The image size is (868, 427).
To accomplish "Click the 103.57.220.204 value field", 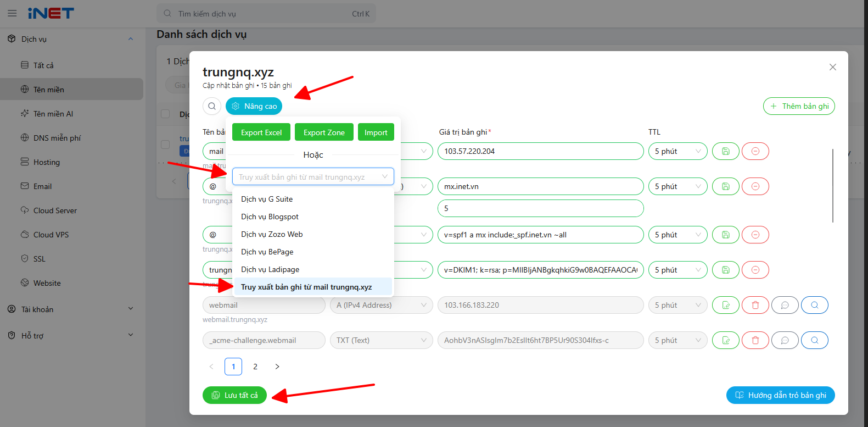I will (x=541, y=151).
